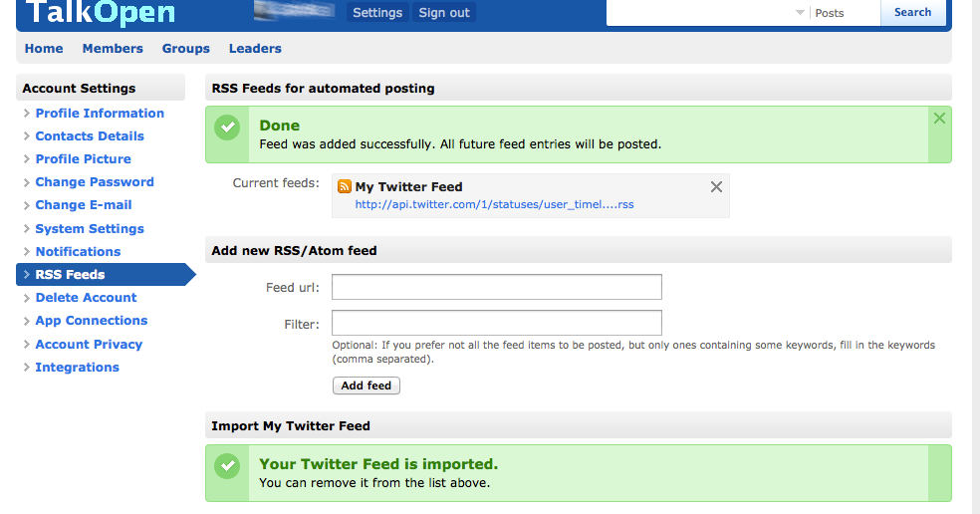Image resolution: width=980 pixels, height=514 pixels.
Task: Open the search type dropdown arrow near Posts
Action: (800, 13)
